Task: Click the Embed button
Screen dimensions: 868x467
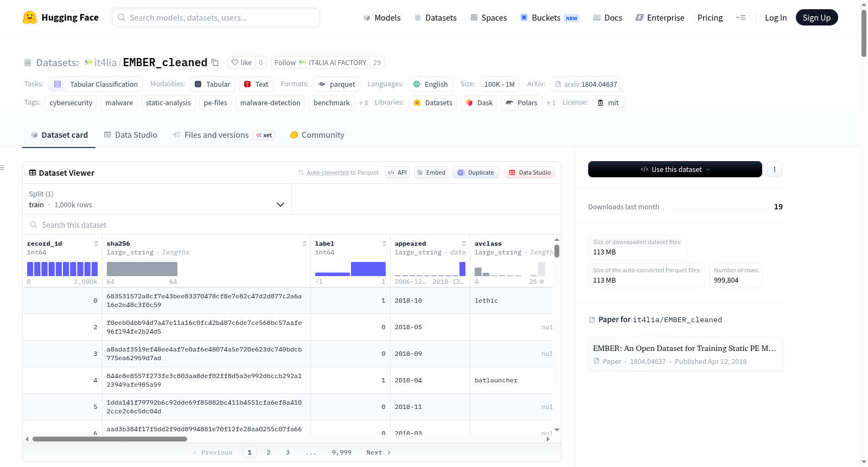Action: click(431, 172)
